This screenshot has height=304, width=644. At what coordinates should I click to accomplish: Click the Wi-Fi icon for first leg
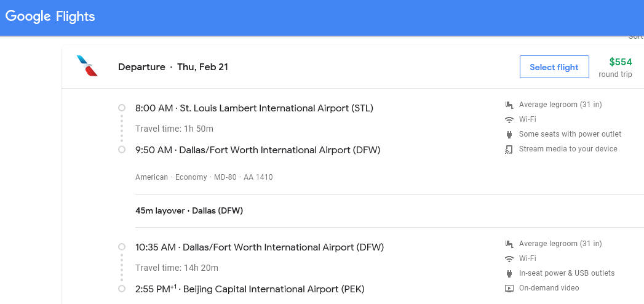point(509,119)
